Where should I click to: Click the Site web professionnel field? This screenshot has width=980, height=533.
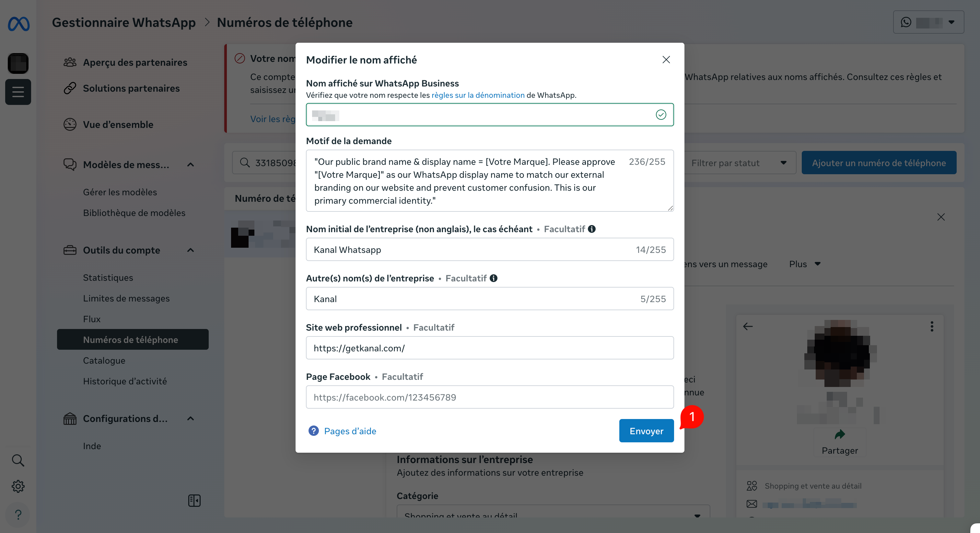[489, 348]
